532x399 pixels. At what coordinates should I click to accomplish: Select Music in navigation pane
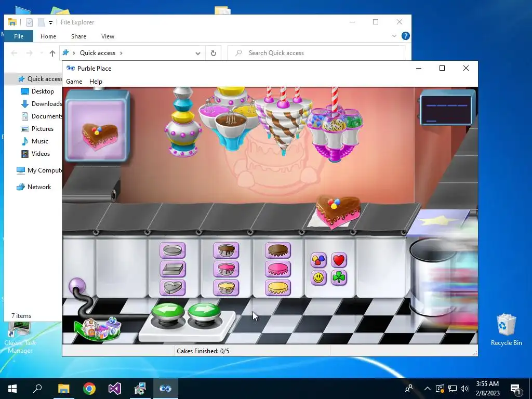35,141
